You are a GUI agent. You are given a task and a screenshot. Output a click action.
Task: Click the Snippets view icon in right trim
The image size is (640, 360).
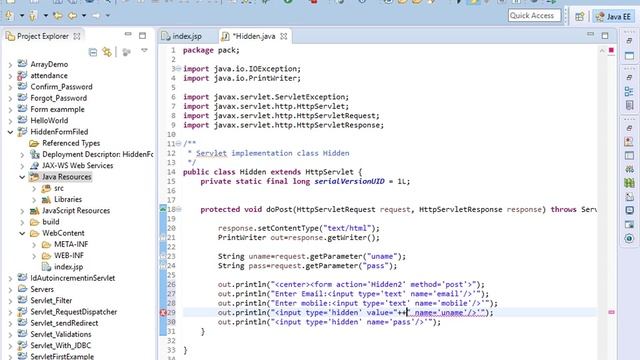pos(629,197)
